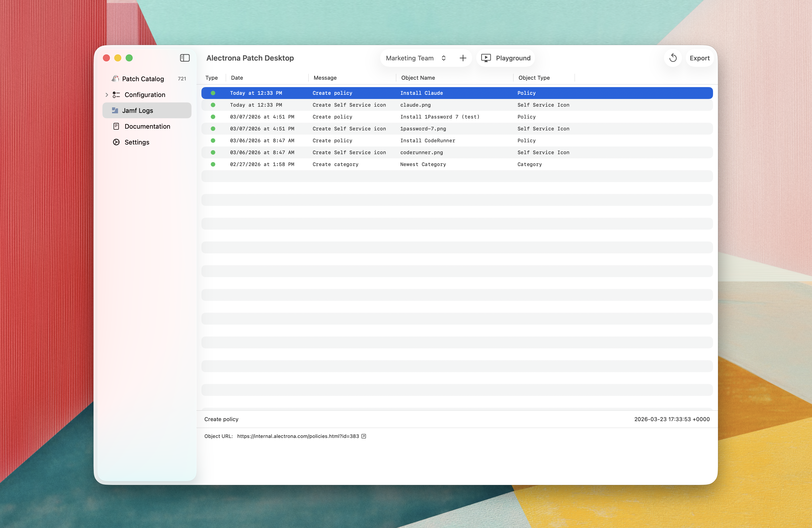Click the green status dot for Install CodeRunner
This screenshot has height=528, width=812.
tap(213, 140)
